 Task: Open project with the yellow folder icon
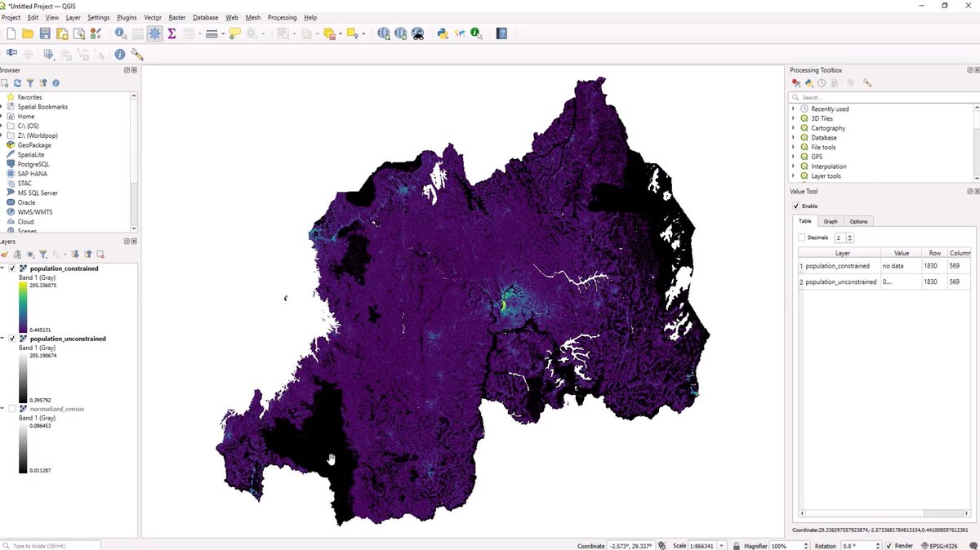[28, 33]
